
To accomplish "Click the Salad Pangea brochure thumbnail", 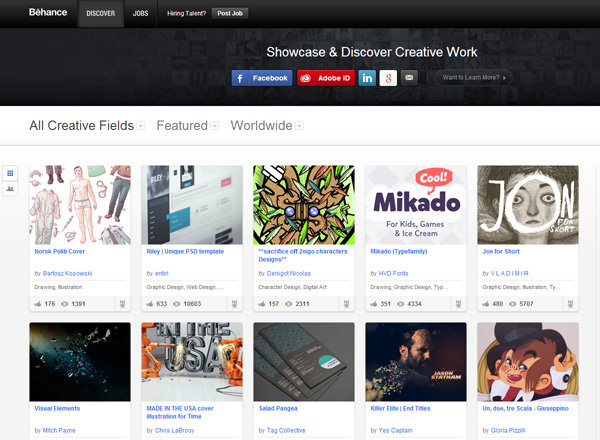I will tap(304, 362).
